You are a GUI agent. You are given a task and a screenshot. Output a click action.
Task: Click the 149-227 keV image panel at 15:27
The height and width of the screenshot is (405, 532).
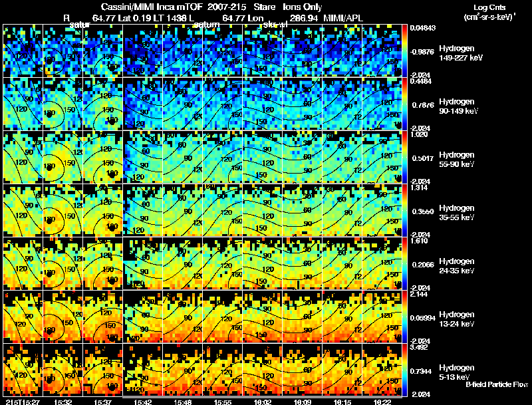(23, 51)
